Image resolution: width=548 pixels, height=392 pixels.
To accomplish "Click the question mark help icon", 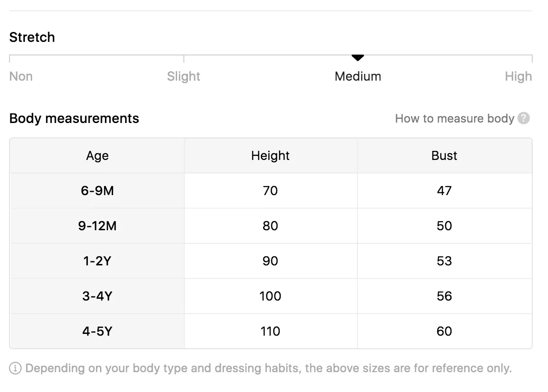I will [523, 119].
